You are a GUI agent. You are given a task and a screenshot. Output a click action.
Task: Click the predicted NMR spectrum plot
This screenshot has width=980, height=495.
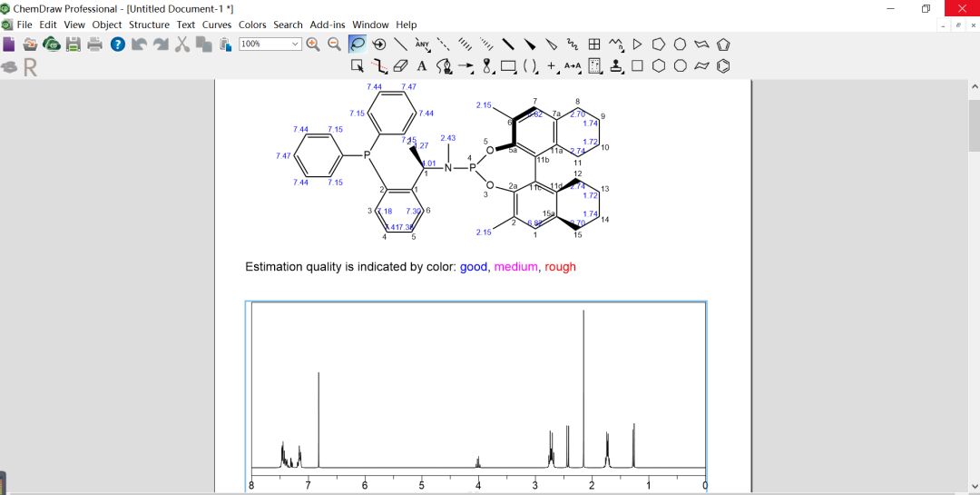point(475,396)
